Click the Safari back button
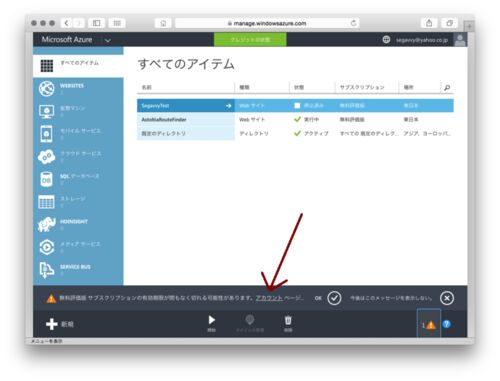 [66, 23]
